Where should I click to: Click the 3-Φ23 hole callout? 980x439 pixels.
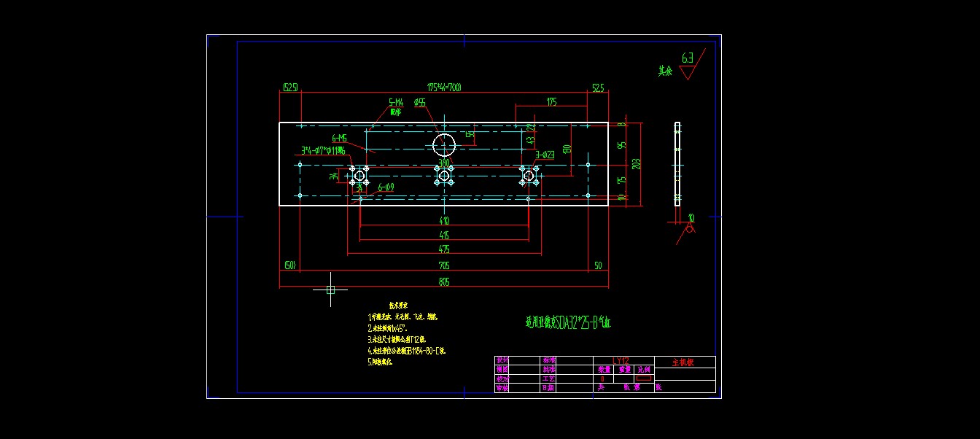pyautogui.click(x=545, y=153)
